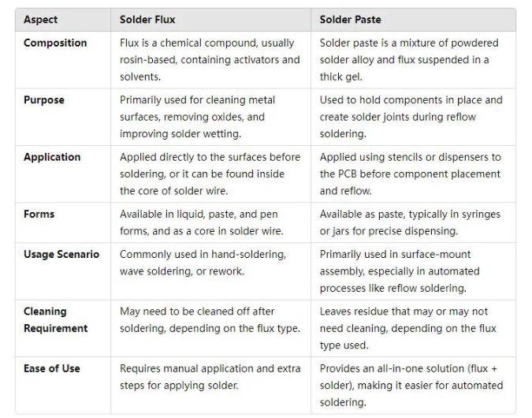
Task: Select the "Composition" row label
Action: coord(55,43)
